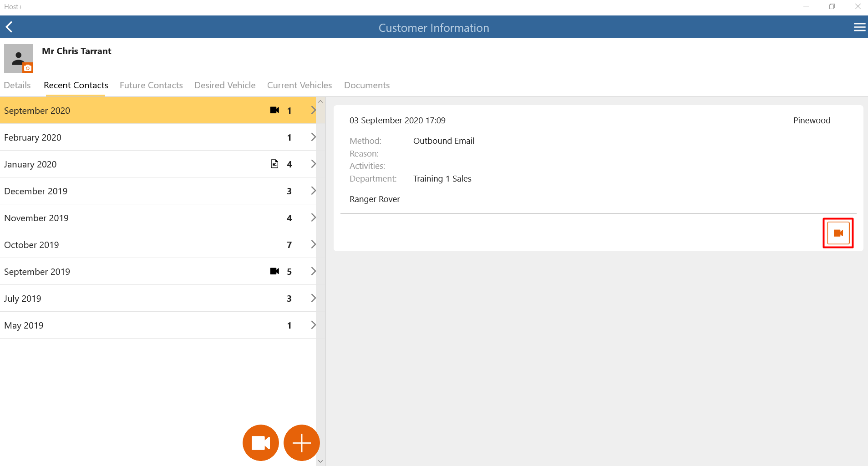This screenshot has height=466, width=868.
Task: Select the November 2019 contacts row
Action: [x=158, y=218]
